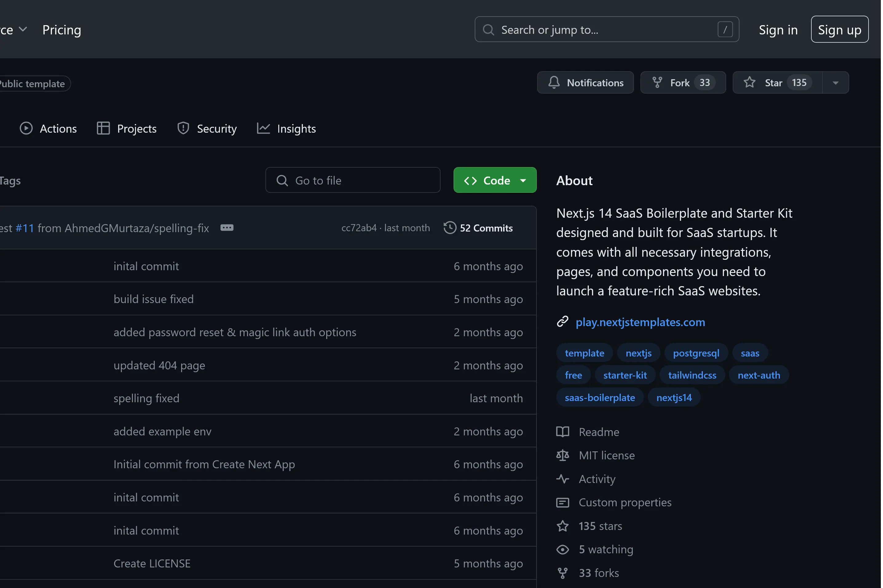Click the Security shield icon
Image resolution: width=883 pixels, height=588 pixels.
(x=183, y=128)
